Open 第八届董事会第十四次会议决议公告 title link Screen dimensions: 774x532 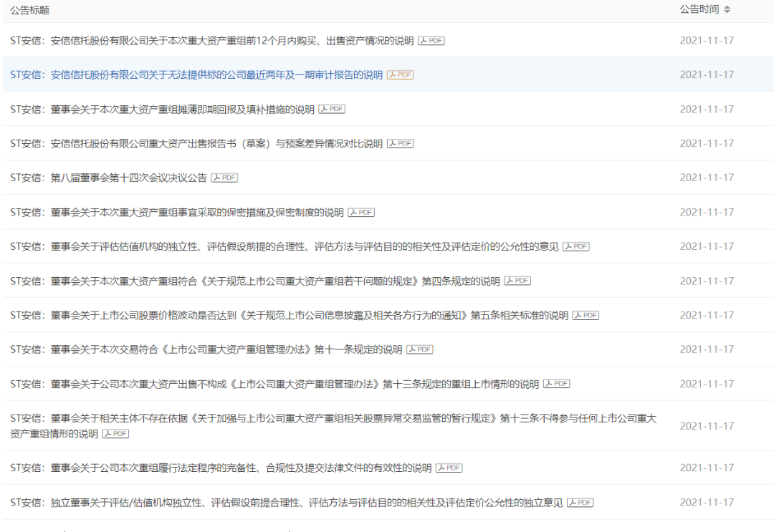coord(108,178)
